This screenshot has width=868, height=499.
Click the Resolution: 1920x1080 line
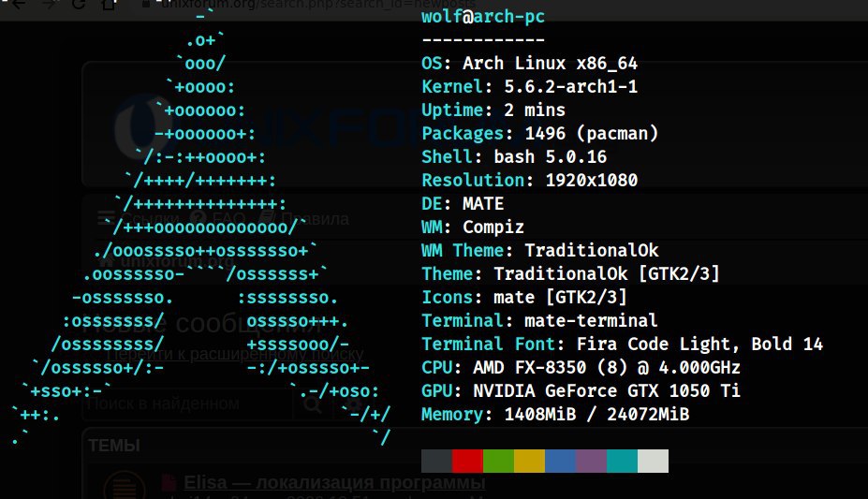(529, 180)
